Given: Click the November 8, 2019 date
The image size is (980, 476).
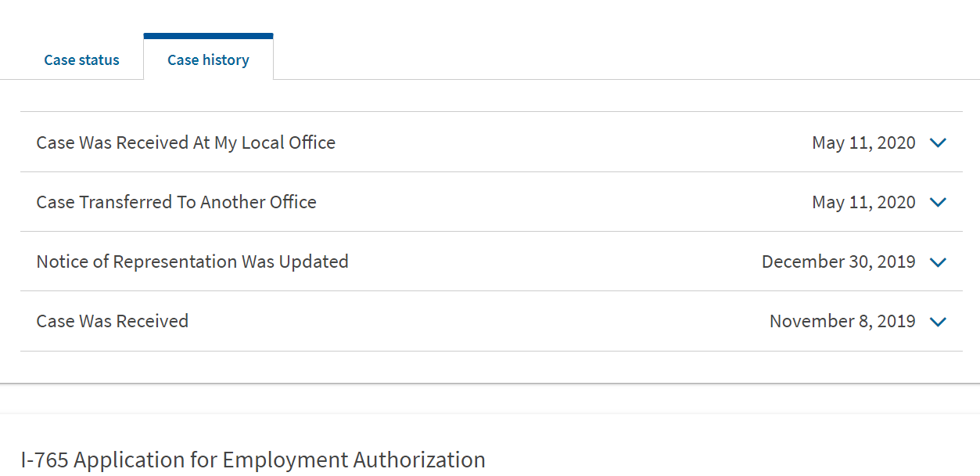Looking at the screenshot, I should point(842,322).
